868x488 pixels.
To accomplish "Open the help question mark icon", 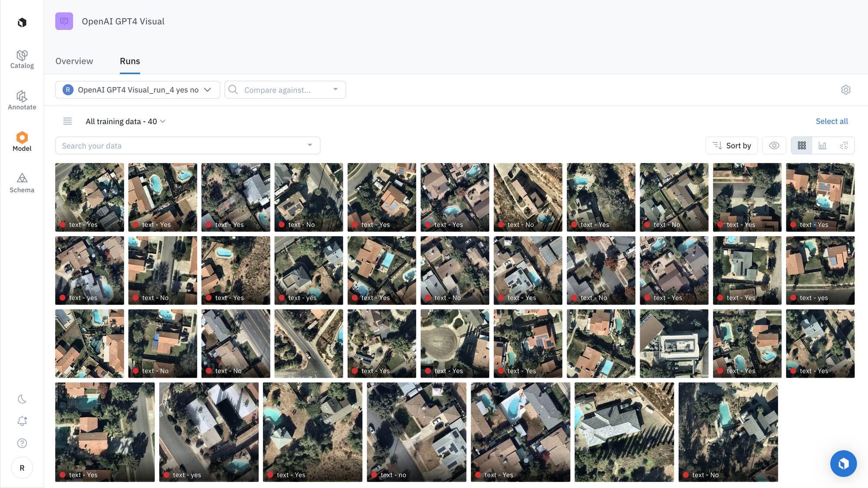I will coord(22,443).
